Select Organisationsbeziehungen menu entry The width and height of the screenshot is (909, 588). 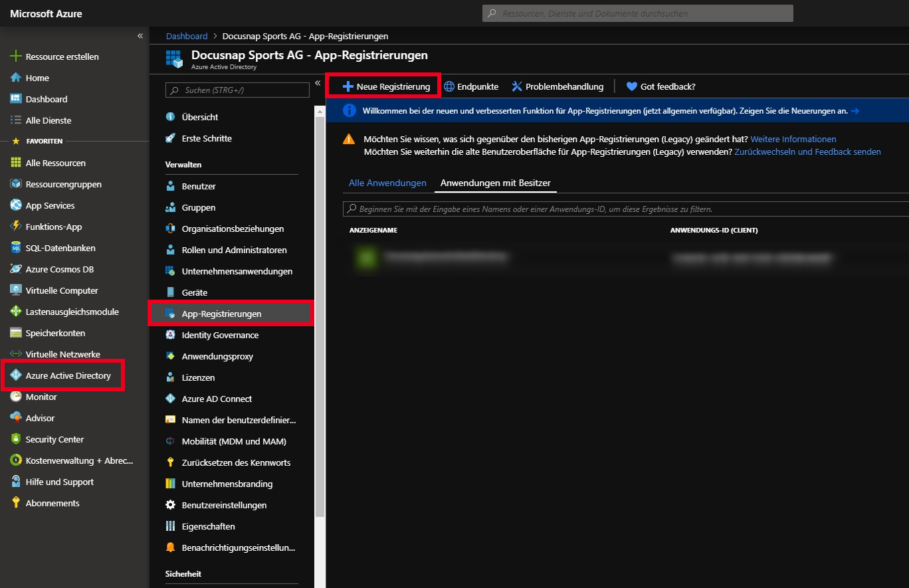coord(231,229)
